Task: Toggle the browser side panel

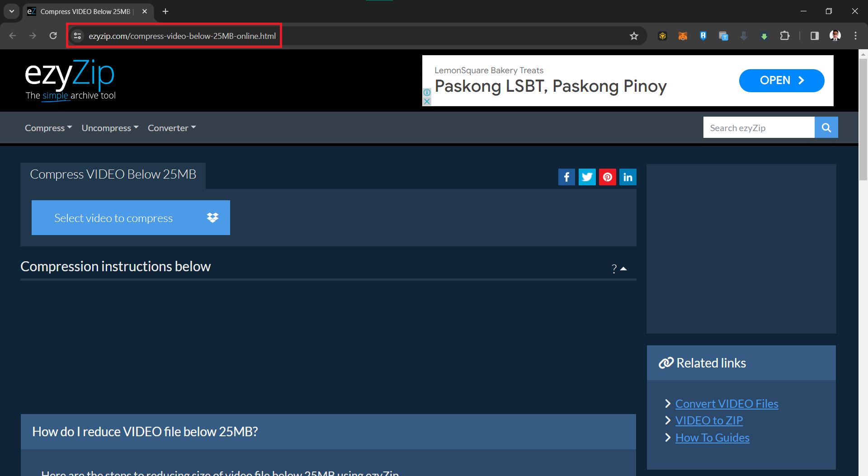Action: coord(815,36)
